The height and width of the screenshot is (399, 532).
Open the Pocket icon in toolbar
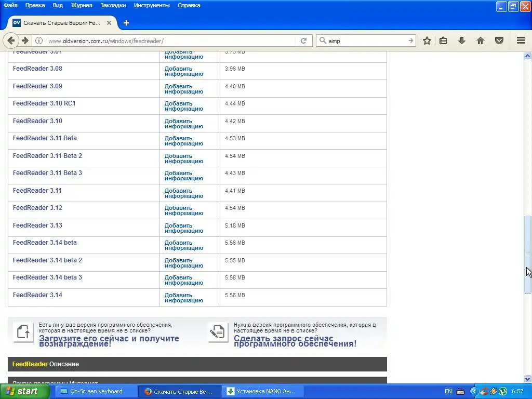499,41
